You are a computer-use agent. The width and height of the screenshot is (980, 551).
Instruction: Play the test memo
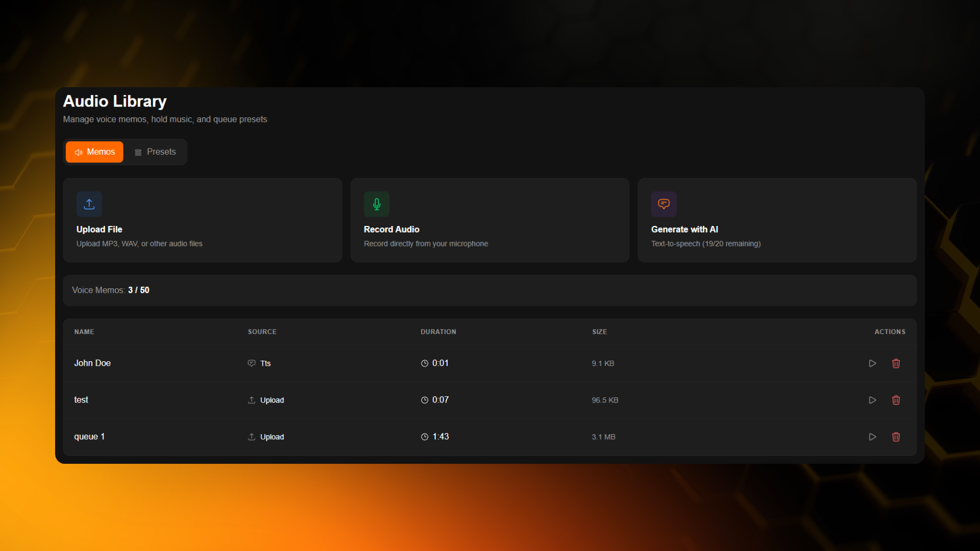tap(872, 400)
